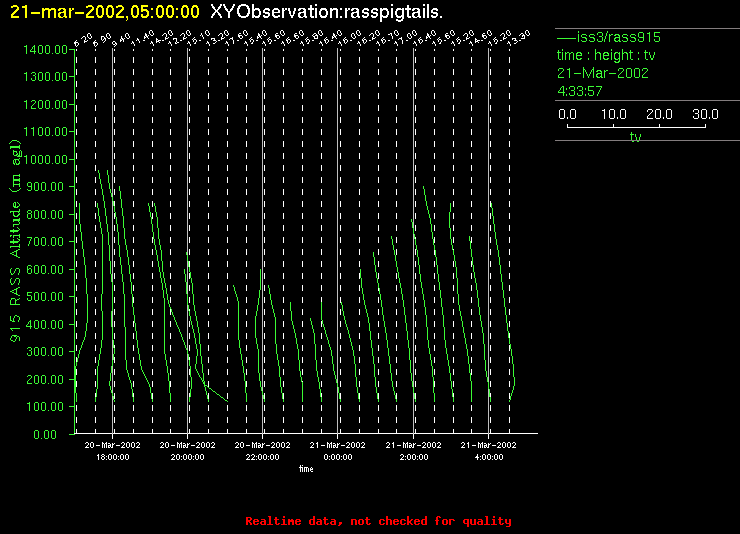Select the "22:00:00" time axis label

[262, 457]
